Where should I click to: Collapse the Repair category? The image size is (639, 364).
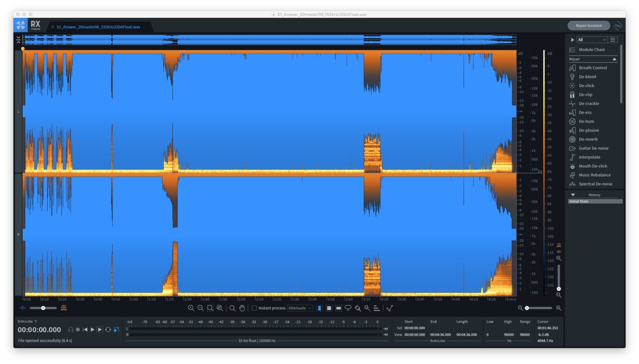pos(614,59)
